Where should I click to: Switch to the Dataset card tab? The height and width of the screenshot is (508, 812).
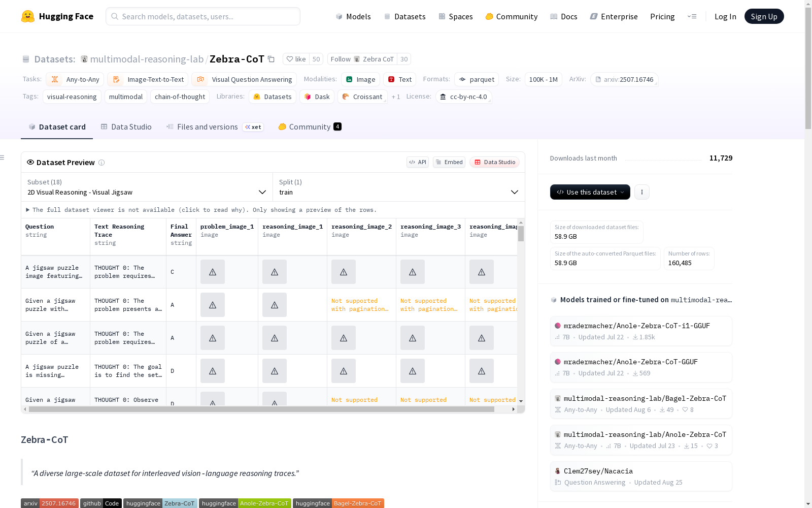tap(57, 127)
